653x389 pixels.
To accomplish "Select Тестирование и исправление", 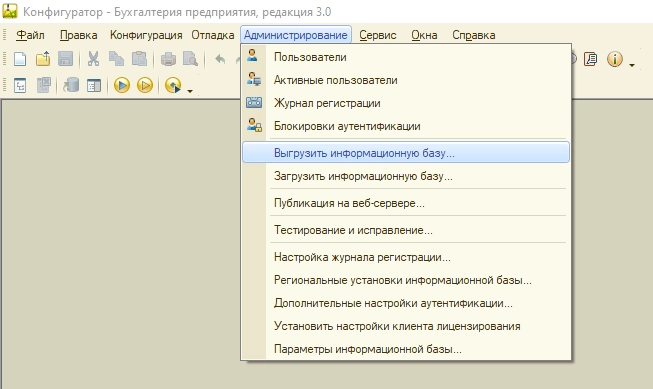I will [406, 230].
